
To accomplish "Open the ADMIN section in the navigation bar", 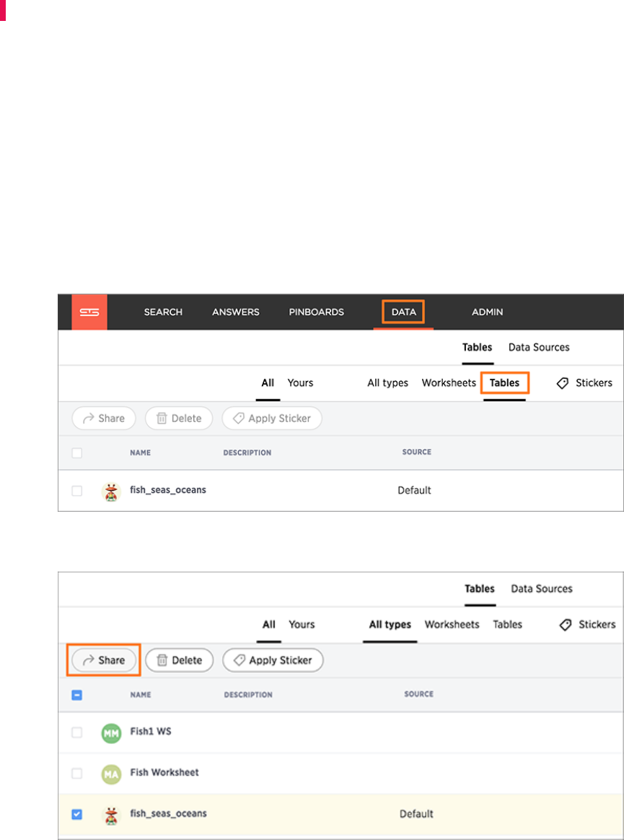I will pyautogui.click(x=488, y=312).
